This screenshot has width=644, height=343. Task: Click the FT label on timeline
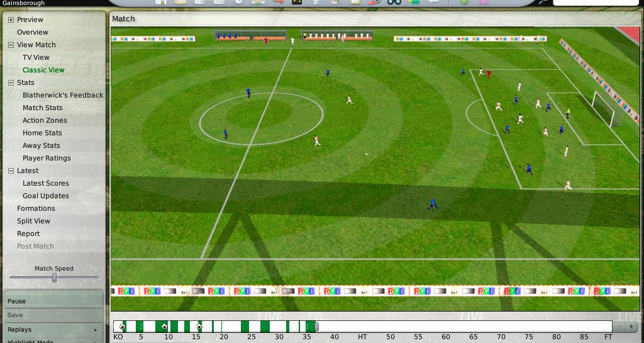(608, 337)
